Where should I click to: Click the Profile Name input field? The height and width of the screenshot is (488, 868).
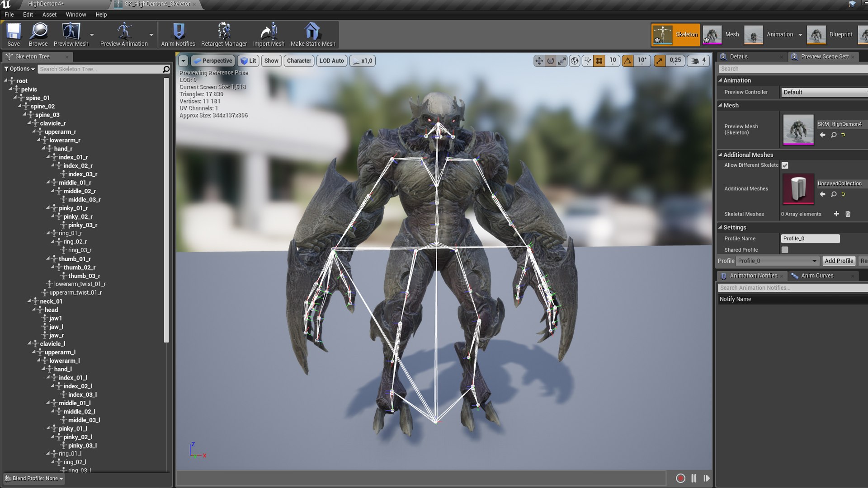click(810, 239)
